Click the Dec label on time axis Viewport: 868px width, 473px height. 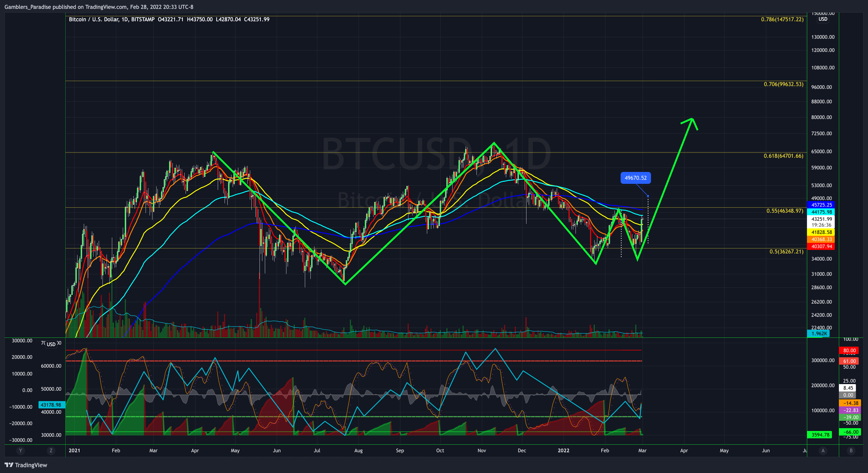[x=522, y=450]
